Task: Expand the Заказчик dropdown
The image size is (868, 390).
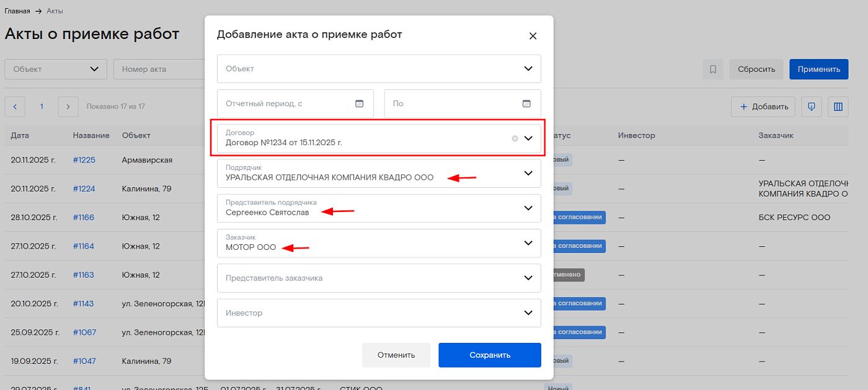Action: point(528,243)
